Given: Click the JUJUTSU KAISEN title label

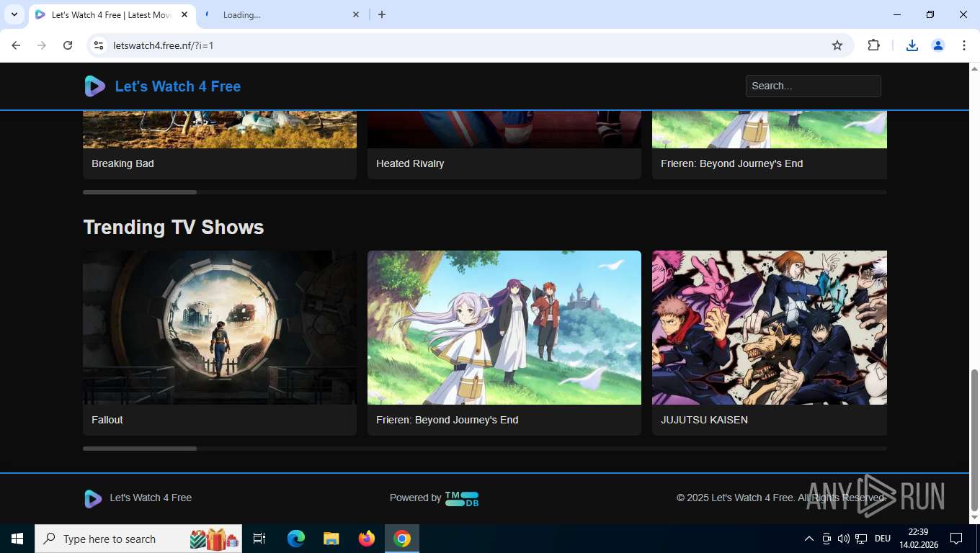Looking at the screenshot, I should 704,420.
